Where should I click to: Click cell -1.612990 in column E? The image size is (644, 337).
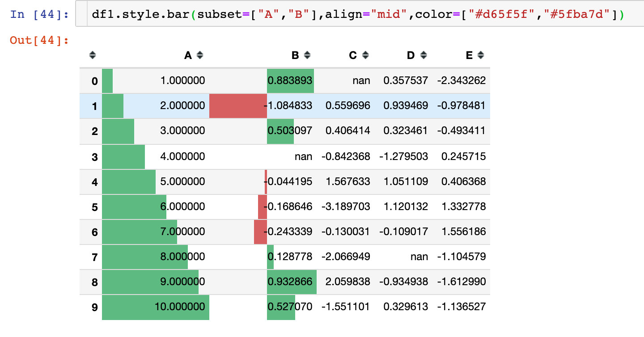click(461, 282)
